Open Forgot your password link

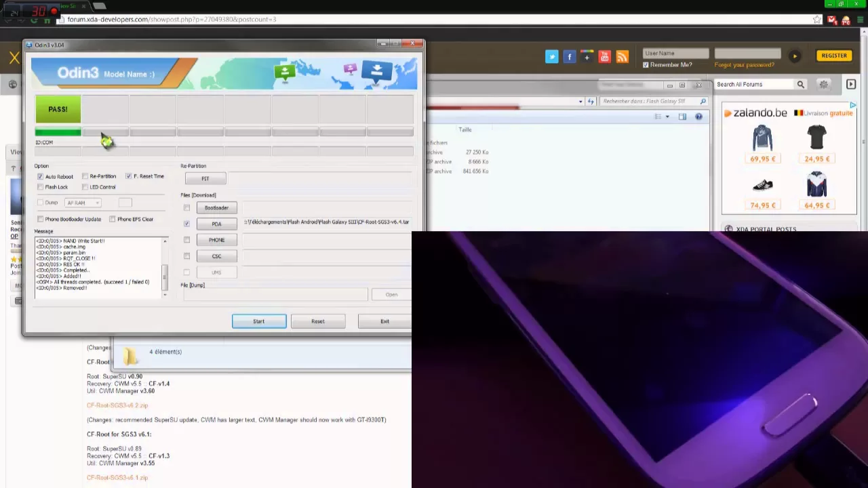744,65
